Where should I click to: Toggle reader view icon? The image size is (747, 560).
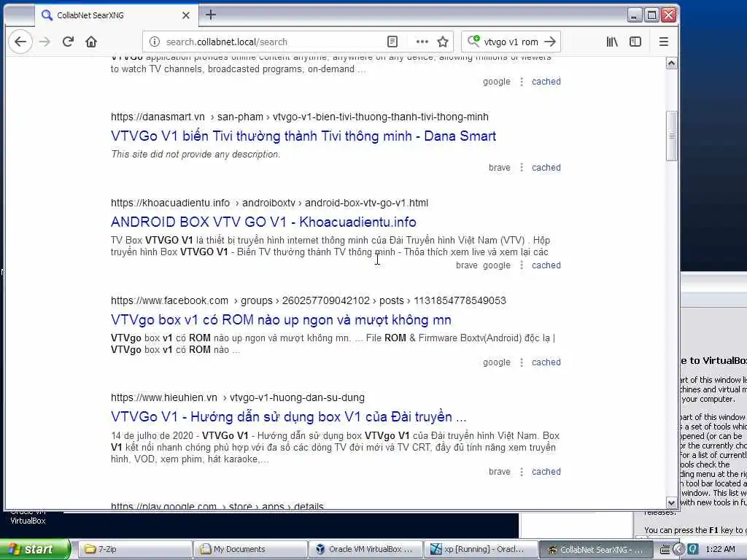coord(392,42)
